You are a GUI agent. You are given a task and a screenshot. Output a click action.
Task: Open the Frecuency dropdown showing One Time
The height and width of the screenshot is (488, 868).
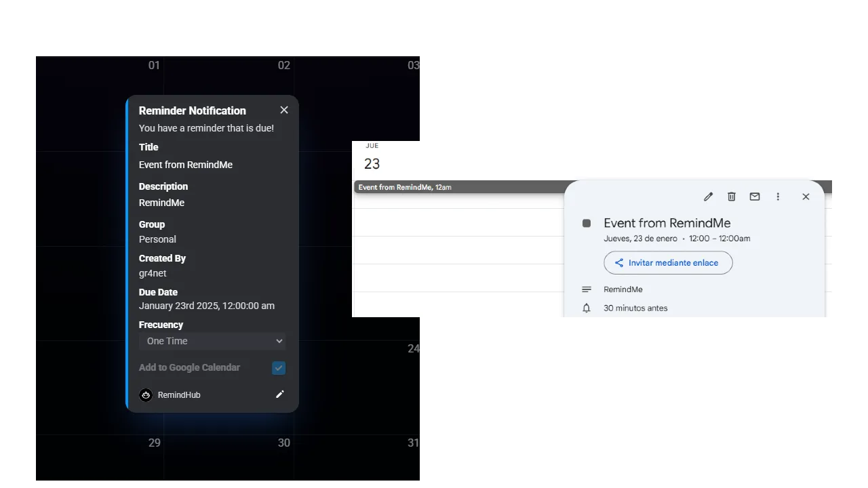(212, 341)
